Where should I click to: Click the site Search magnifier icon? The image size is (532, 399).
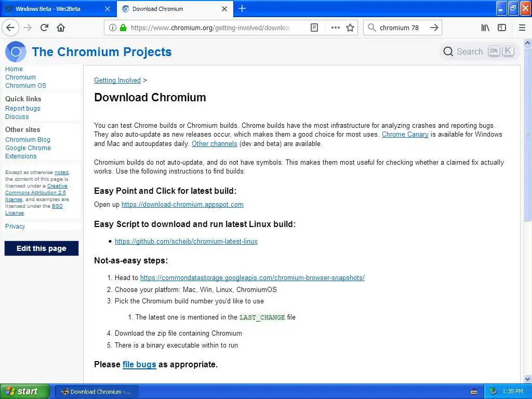(x=448, y=51)
